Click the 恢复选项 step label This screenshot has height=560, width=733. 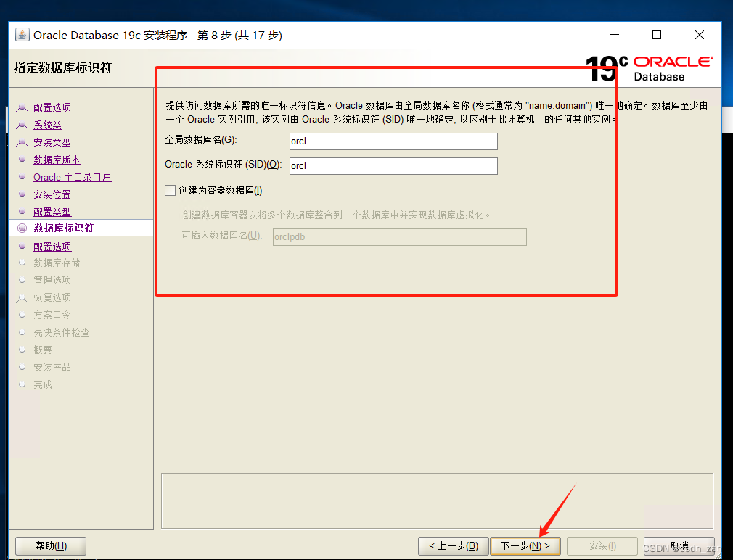52,297
